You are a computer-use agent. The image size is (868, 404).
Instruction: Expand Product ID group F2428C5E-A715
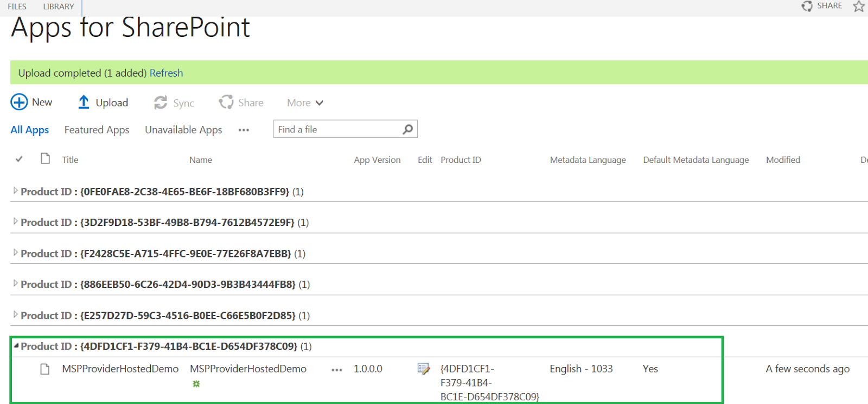click(15, 252)
